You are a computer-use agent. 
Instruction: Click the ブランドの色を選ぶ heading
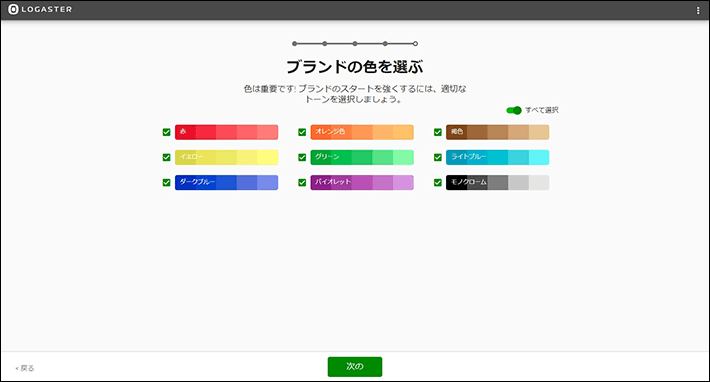point(355,67)
